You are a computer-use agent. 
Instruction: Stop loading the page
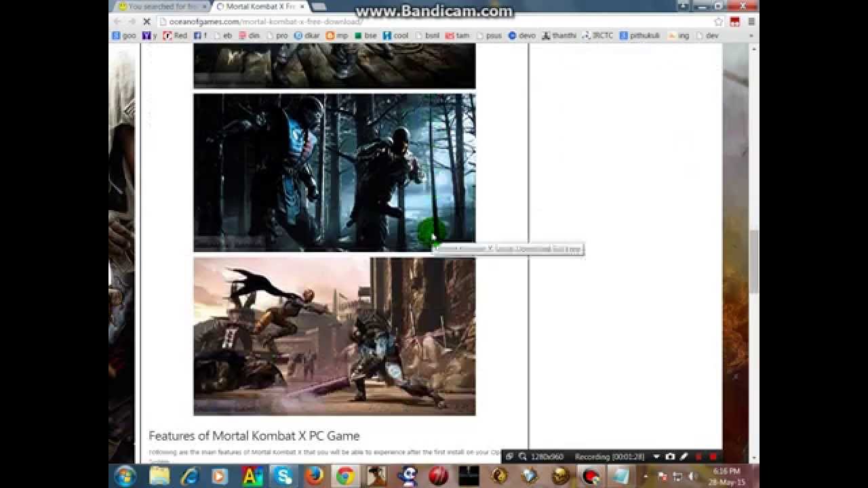[x=147, y=22]
